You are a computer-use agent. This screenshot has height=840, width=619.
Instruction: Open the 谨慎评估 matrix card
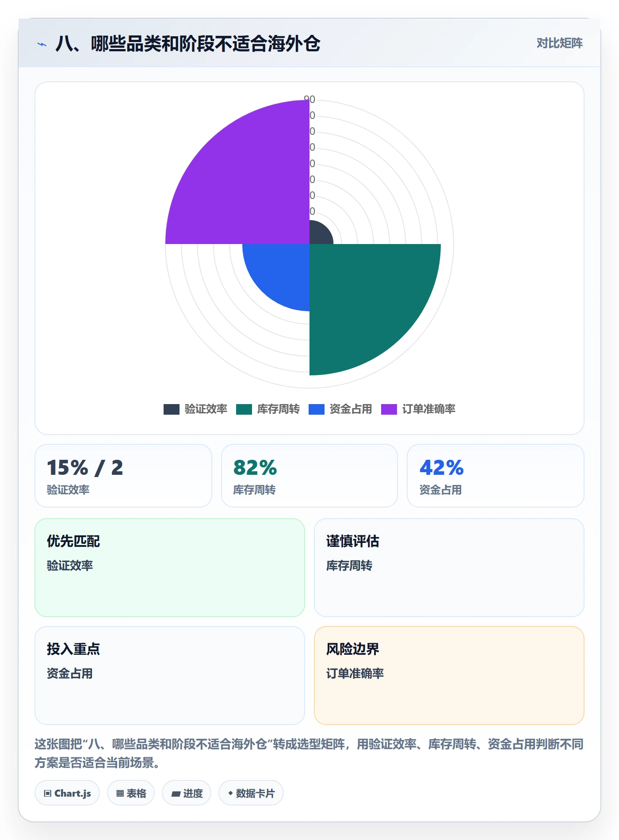[449, 568]
